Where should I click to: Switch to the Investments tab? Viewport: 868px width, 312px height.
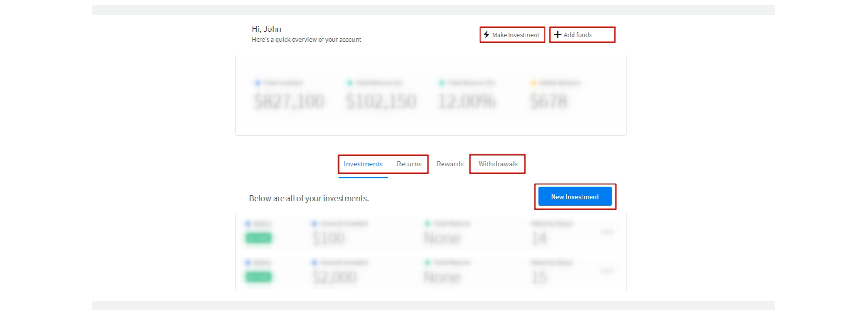coord(363,164)
